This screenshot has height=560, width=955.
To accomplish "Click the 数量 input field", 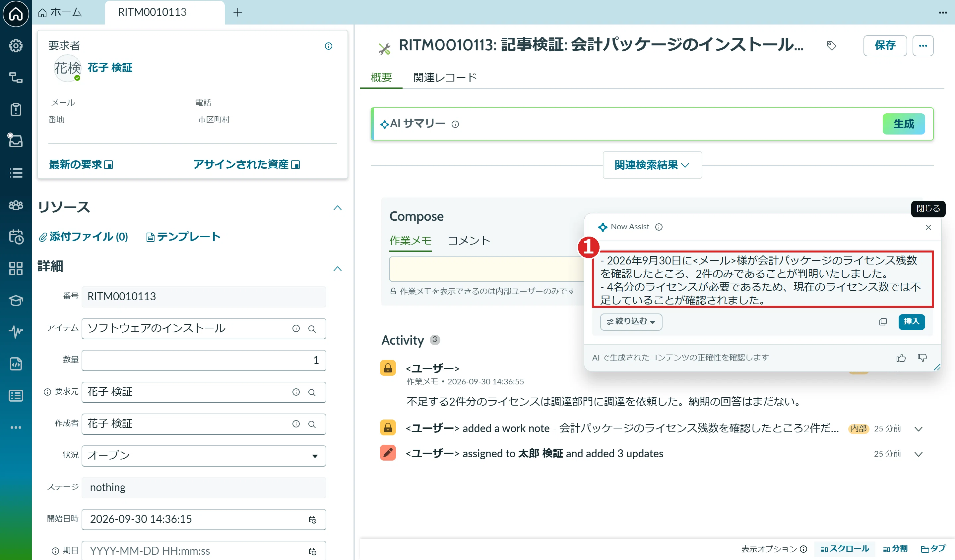I will (x=204, y=361).
